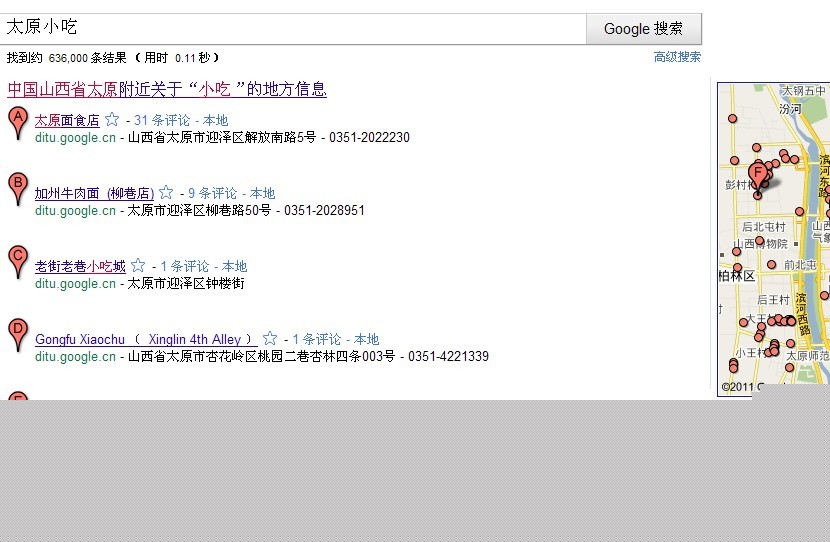The height and width of the screenshot is (542, 830).
Task: Click the red marker C icon
Action: (x=18, y=262)
